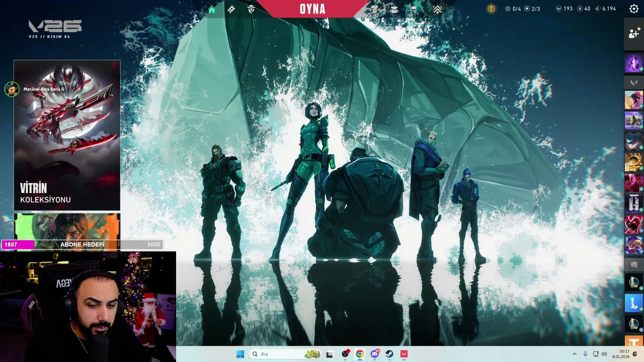Open the Store shopping cart icon

coord(413,9)
